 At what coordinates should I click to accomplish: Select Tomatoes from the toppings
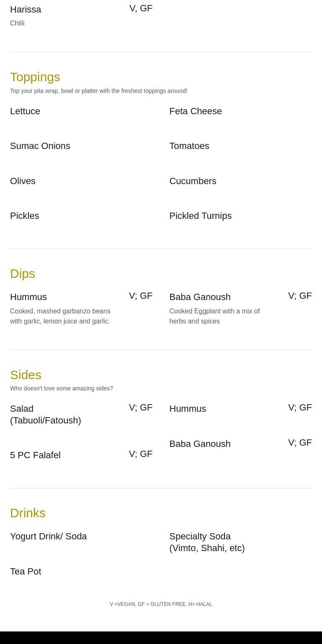point(189,146)
